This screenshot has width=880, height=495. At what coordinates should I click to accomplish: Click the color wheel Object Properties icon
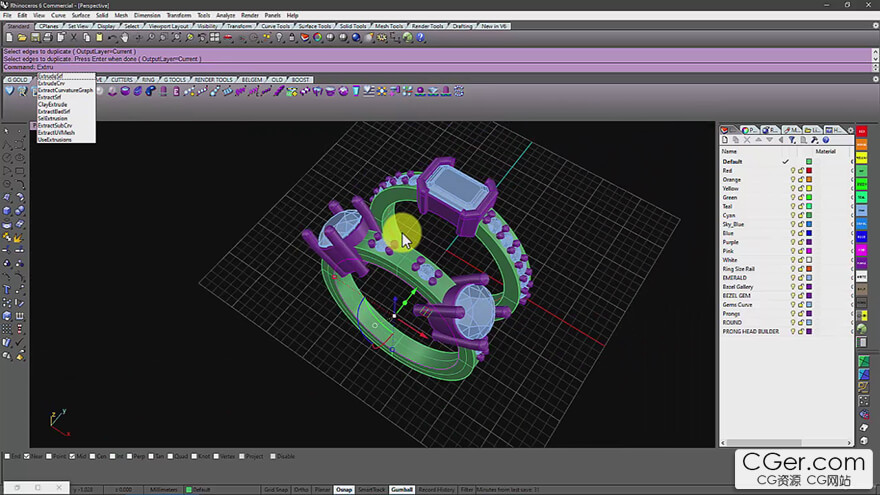pos(318,38)
